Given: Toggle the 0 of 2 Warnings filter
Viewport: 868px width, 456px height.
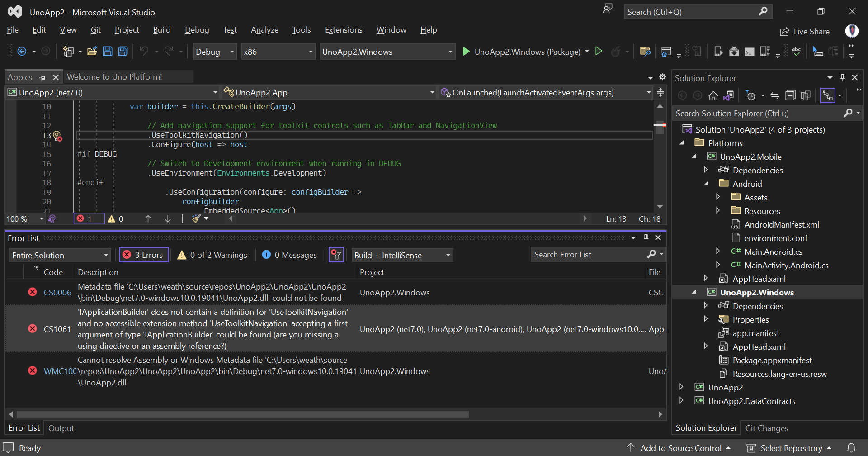Looking at the screenshot, I should click(212, 255).
